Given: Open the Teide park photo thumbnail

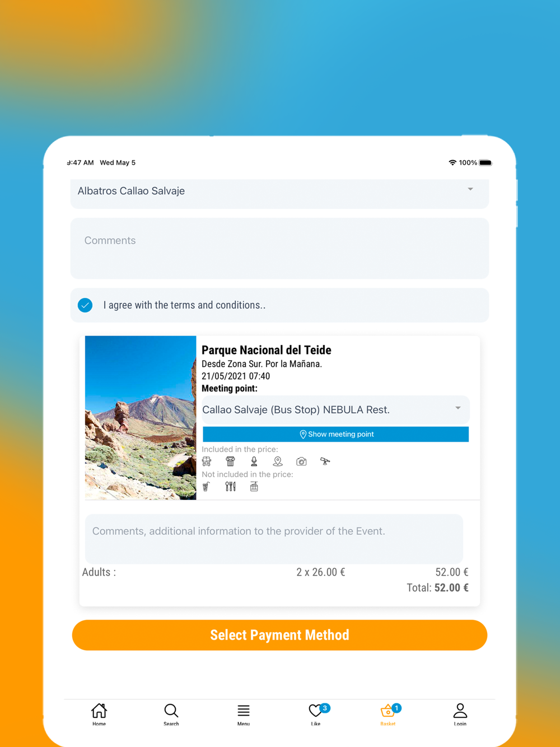Looking at the screenshot, I should click(141, 418).
